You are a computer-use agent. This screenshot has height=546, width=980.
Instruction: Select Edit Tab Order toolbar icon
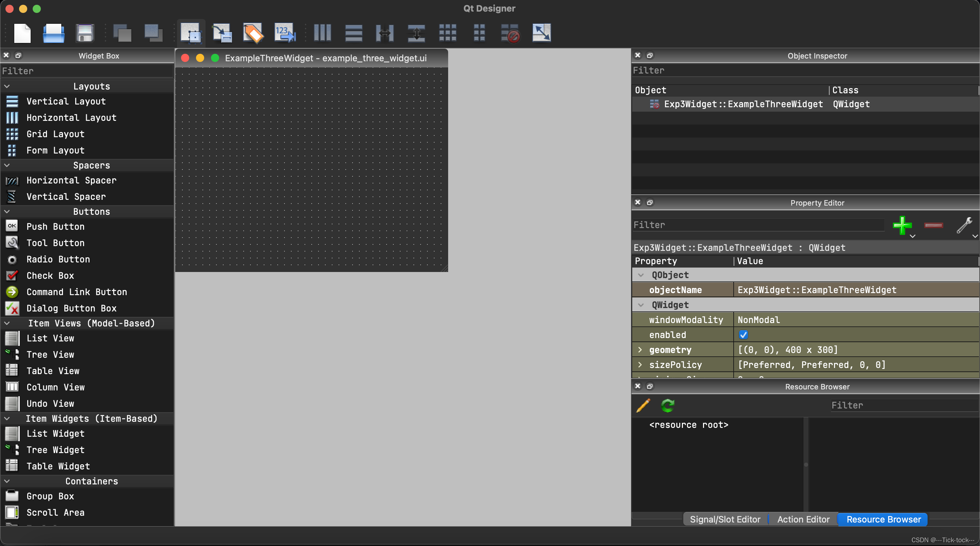click(284, 33)
